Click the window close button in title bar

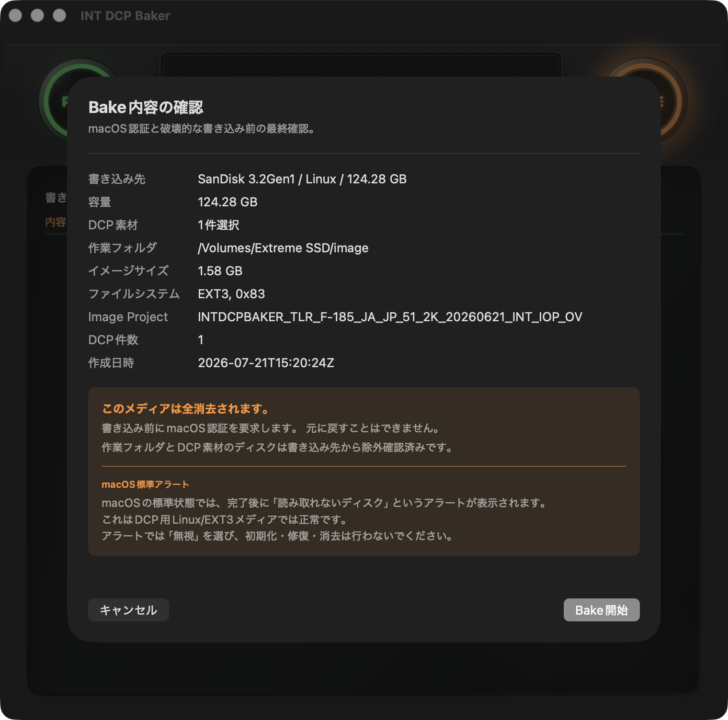(16, 16)
